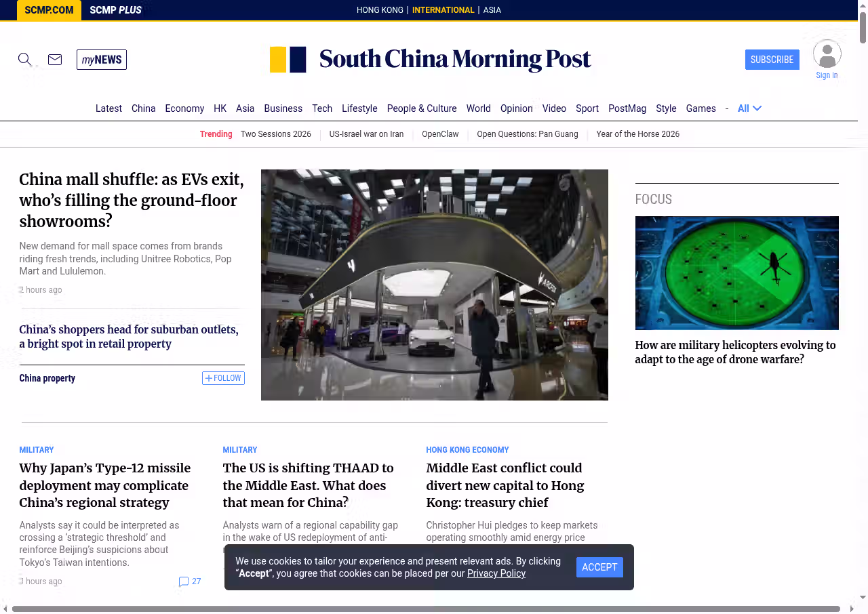Click the SCMP.COM yellow logo tab
This screenshot has height=614, width=868.
(49, 10)
